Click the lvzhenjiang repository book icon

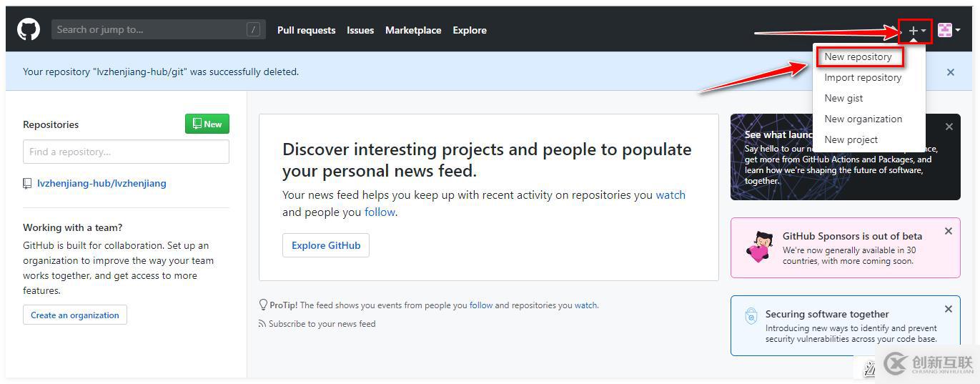pos(28,184)
